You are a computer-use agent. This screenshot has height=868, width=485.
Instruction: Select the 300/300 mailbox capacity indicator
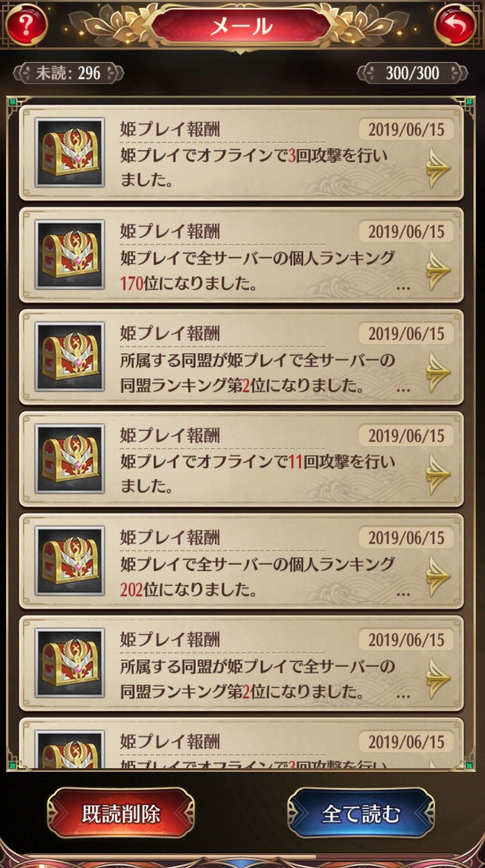[x=412, y=73]
